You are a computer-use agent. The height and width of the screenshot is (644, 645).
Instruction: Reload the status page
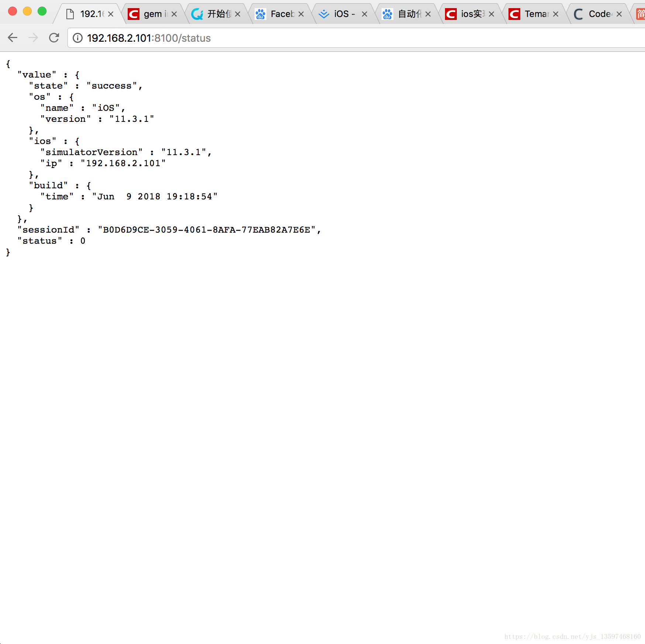(x=54, y=38)
